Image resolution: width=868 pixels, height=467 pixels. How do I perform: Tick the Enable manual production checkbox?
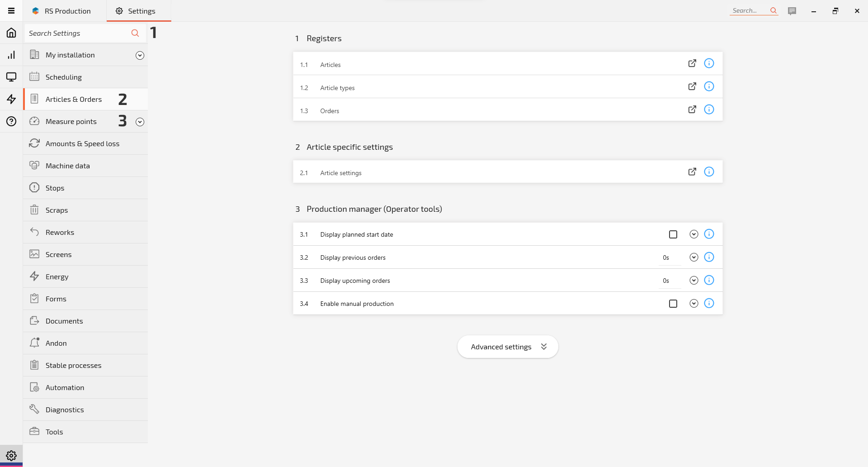(x=673, y=304)
